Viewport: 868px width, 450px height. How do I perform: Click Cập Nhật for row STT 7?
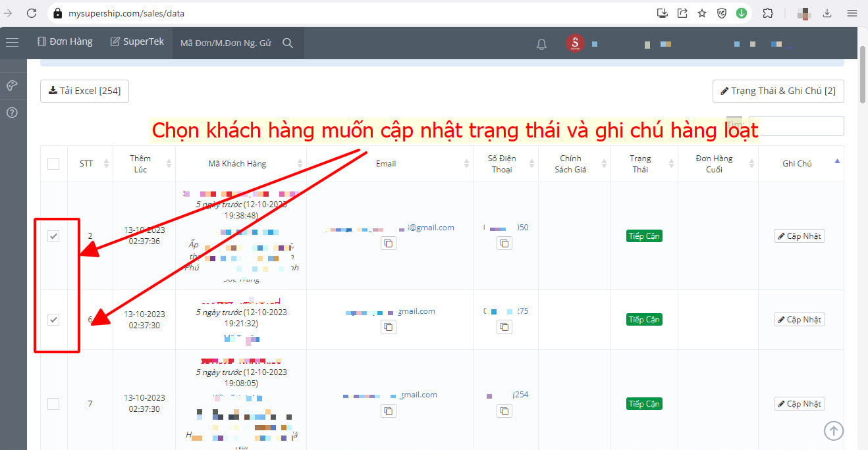click(x=799, y=404)
